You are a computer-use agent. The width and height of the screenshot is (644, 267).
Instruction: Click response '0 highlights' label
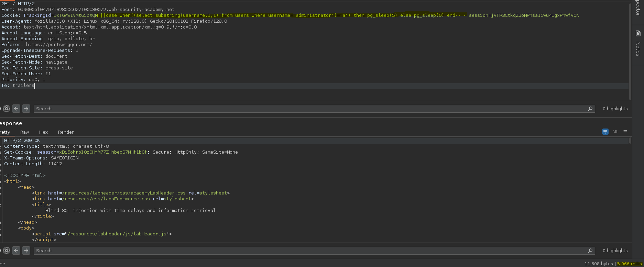click(x=615, y=251)
